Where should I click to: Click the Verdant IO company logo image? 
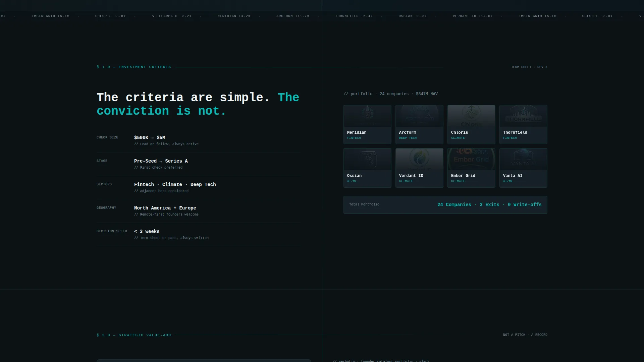419,159
